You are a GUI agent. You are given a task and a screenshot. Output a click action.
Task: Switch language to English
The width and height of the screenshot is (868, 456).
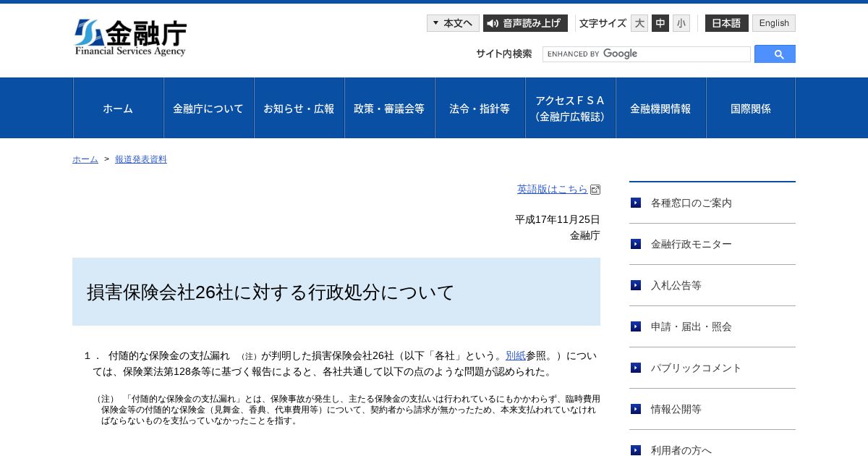click(x=774, y=23)
